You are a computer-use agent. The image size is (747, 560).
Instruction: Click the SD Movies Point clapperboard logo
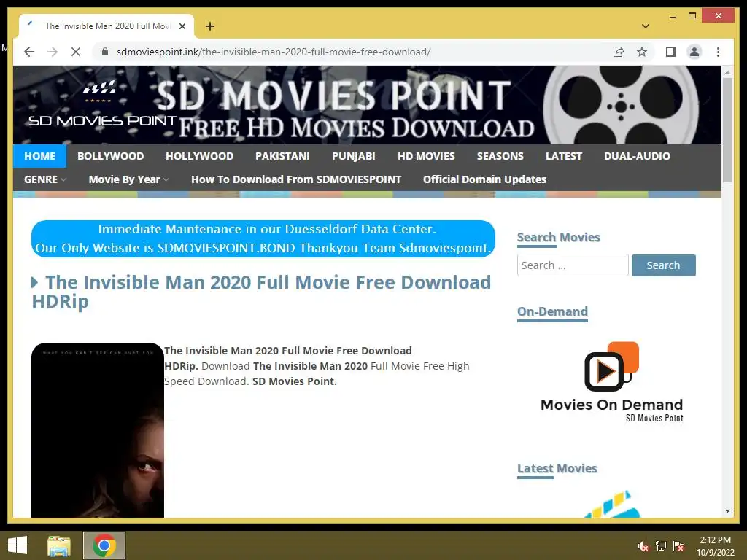coord(102,105)
